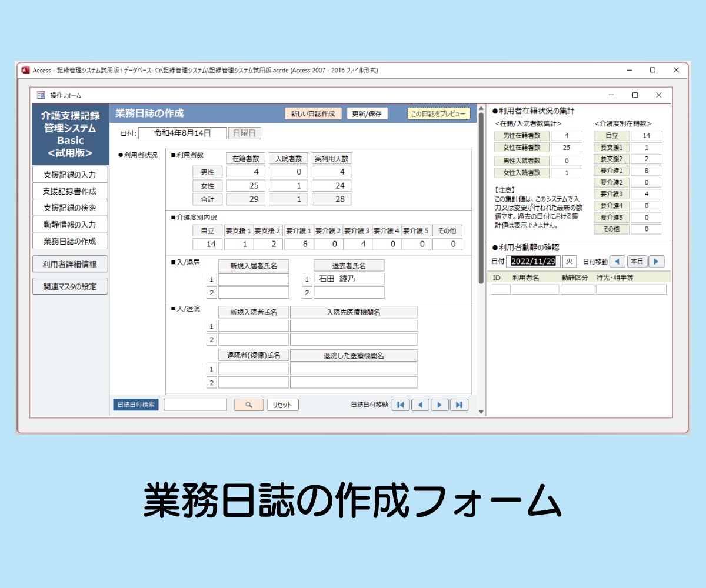The height and width of the screenshot is (588, 706).
Task: Click 動静区分 column header
Action: point(575,277)
